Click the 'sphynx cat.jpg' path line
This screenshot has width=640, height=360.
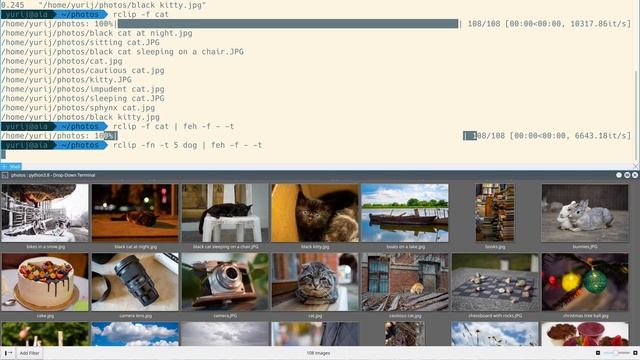tap(78, 108)
